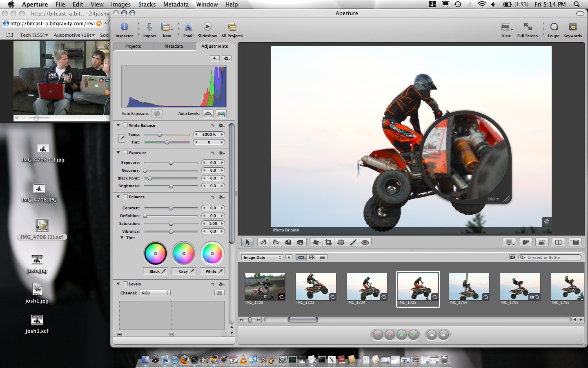Enter Full Screen mode
Viewport: 588px width, 368px height.
[x=528, y=27]
